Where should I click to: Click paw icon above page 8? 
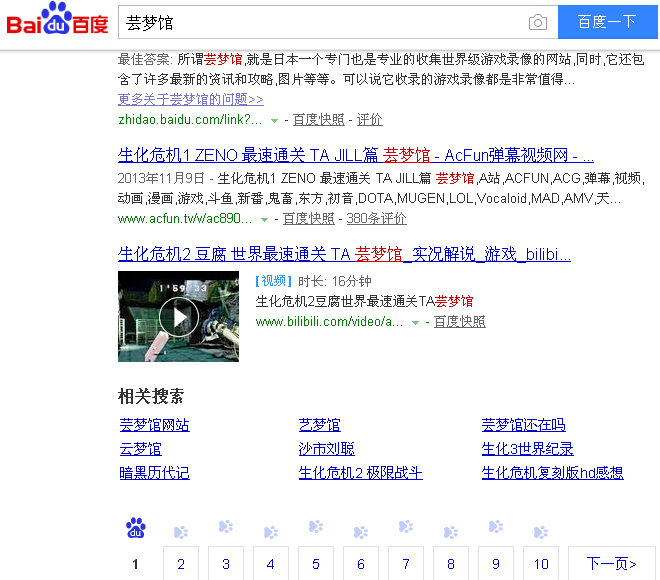pos(451,532)
